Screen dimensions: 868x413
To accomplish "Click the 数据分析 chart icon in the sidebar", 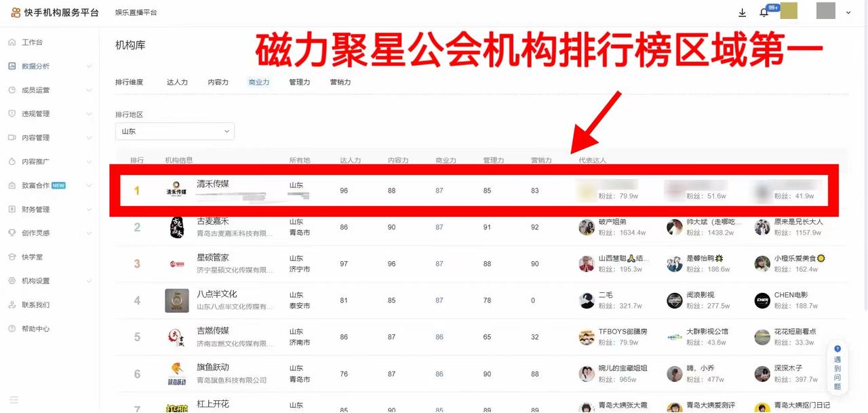I will coord(12,66).
